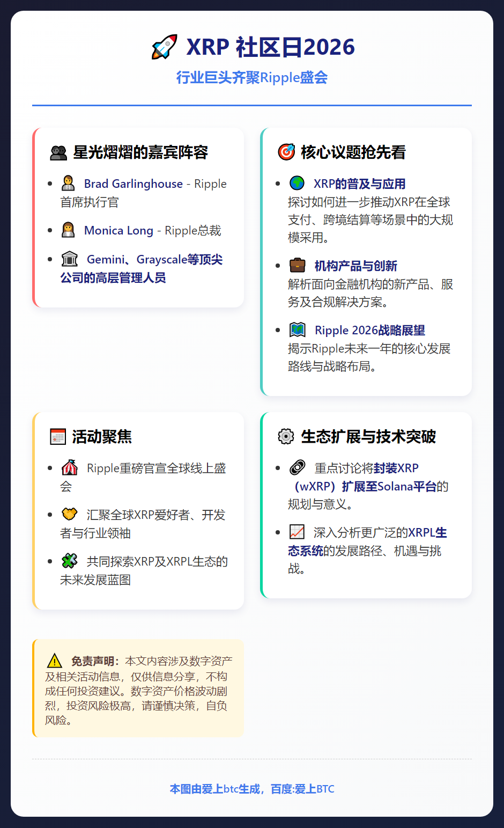This screenshot has width=504, height=828.
Task: Click the disclaimer sentence 数字资产价格波动剧烈
Action: (x=136, y=699)
